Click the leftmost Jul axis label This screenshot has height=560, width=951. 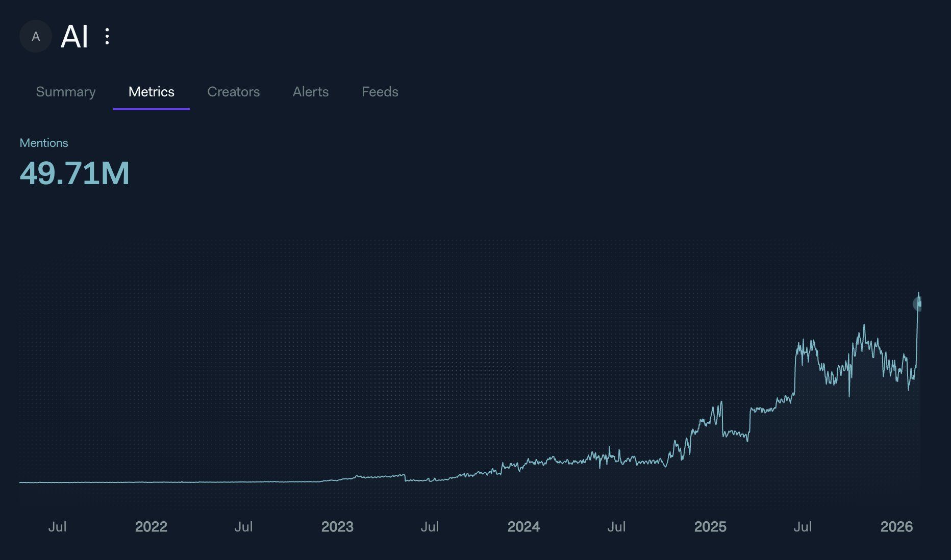[58, 527]
